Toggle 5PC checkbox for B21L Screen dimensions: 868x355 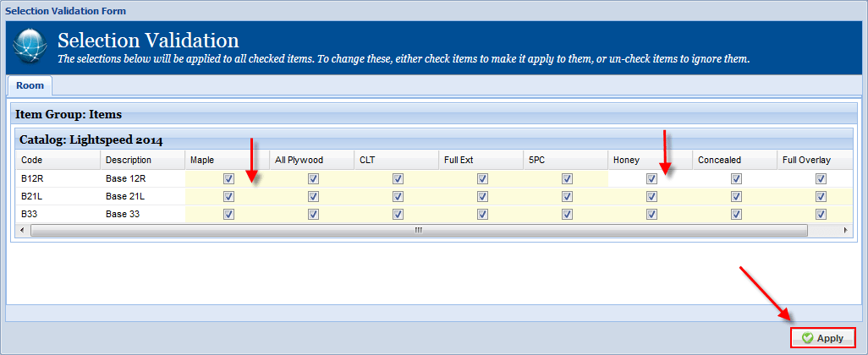coord(567,196)
